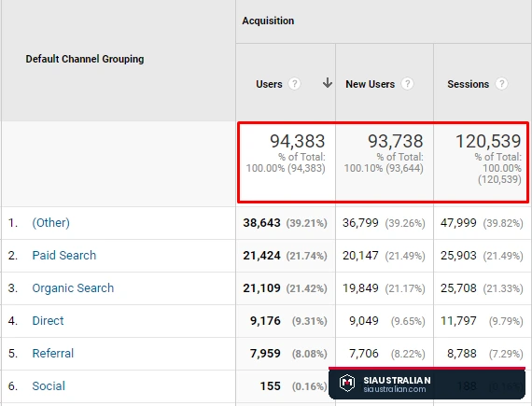Select the 9,176 Direct users cell
The width and height of the screenshot is (532, 406).
pyautogui.click(x=265, y=321)
